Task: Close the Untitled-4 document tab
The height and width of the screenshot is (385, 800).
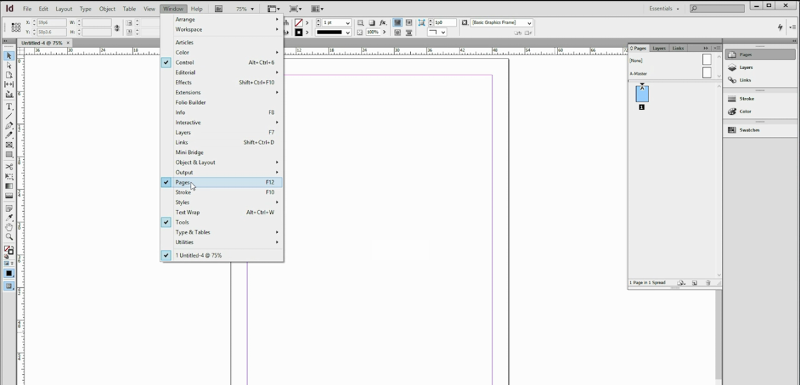Action: tap(68, 43)
